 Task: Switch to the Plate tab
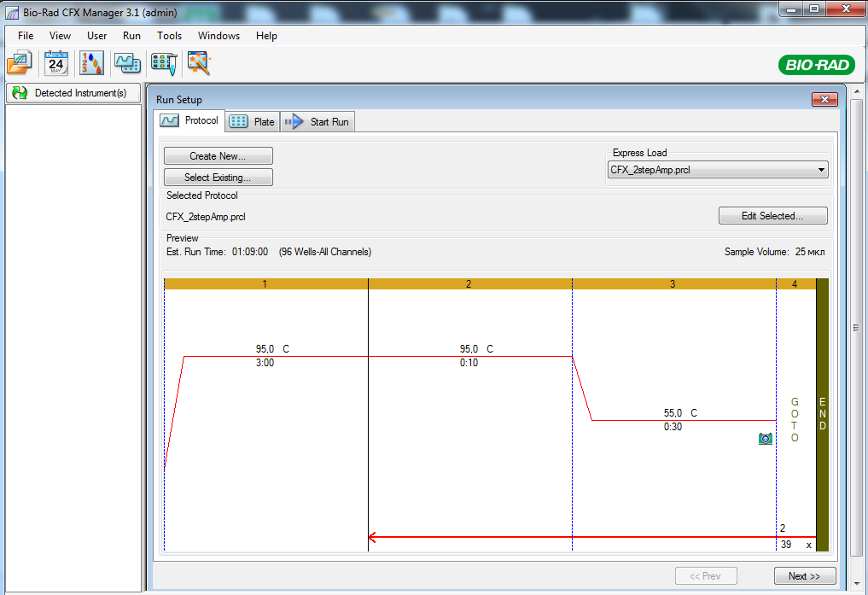(x=253, y=121)
